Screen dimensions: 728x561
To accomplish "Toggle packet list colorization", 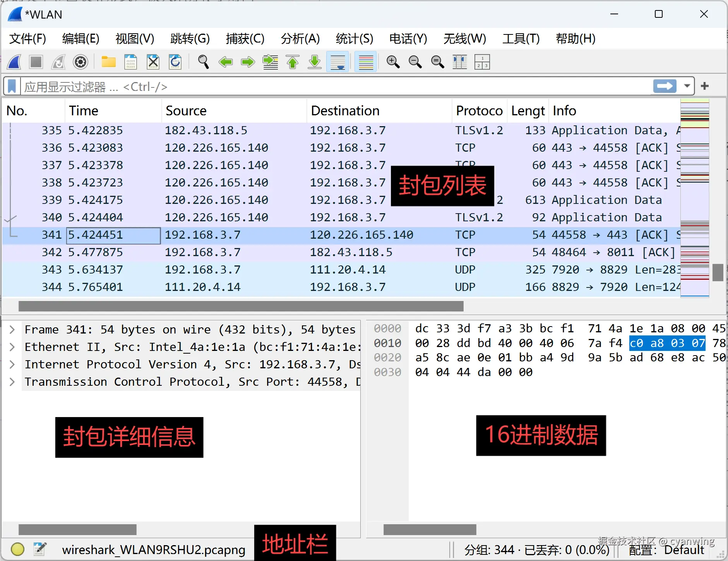I will (x=365, y=62).
